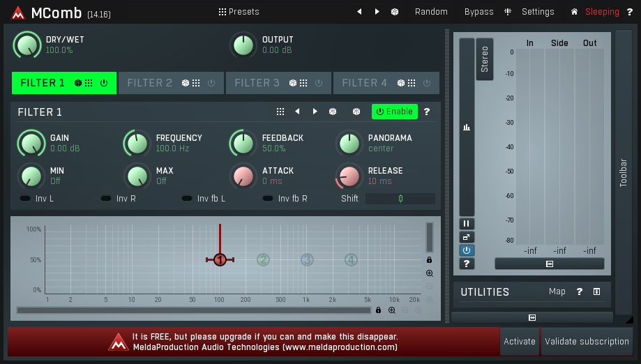Open the Presets menu
The width and height of the screenshot is (641, 364).
pos(239,12)
